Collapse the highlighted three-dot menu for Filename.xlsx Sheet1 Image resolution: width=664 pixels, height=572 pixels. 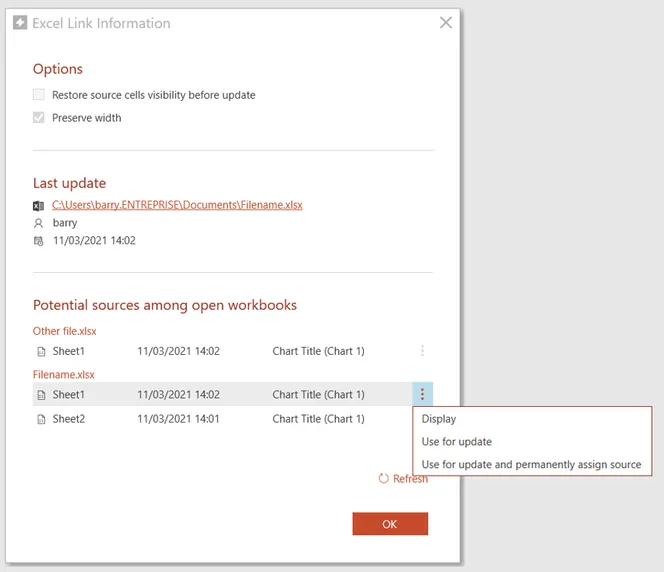(x=422, y=394)
